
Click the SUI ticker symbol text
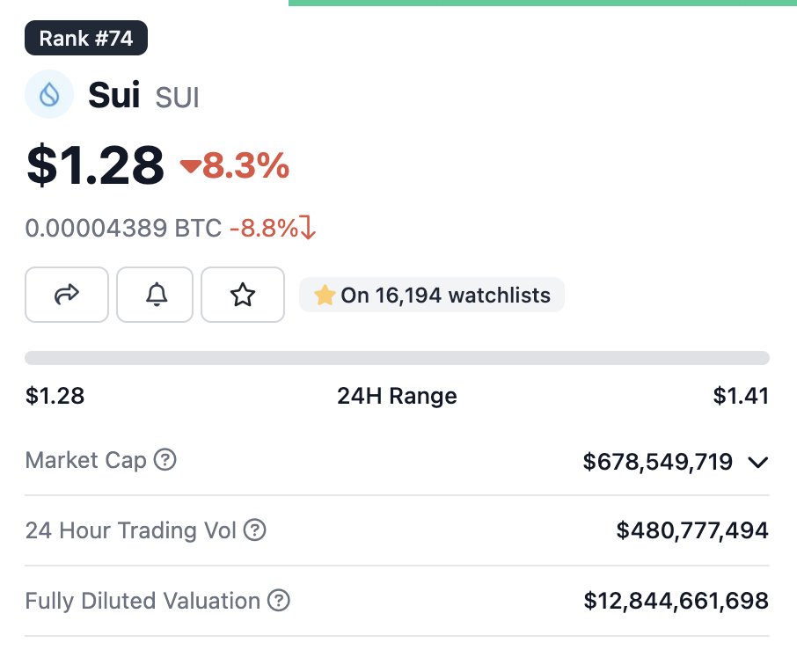point(177,98)
